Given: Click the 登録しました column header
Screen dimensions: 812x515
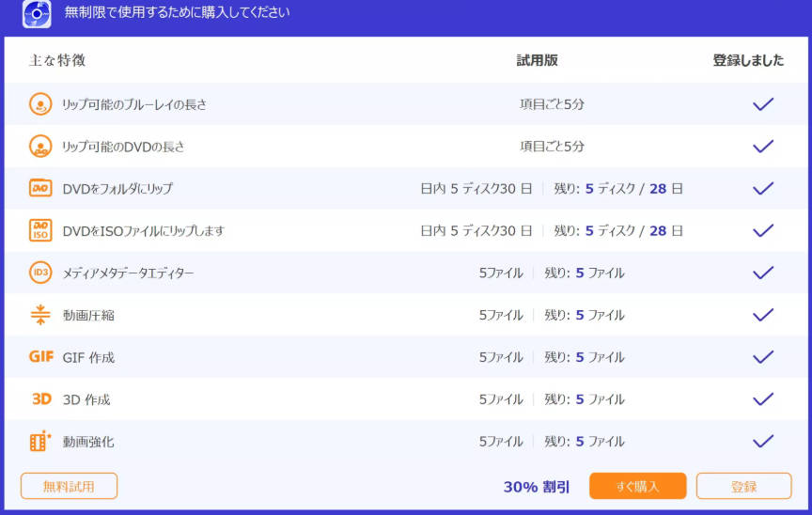Looking at the screenshot, I should click(748, 60).
